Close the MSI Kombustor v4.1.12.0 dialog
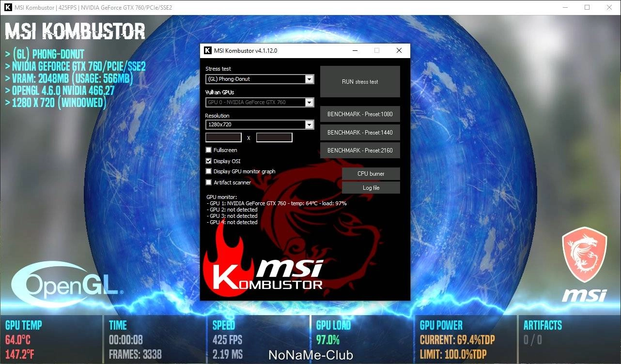621x364 pixels. coord(399,50)
